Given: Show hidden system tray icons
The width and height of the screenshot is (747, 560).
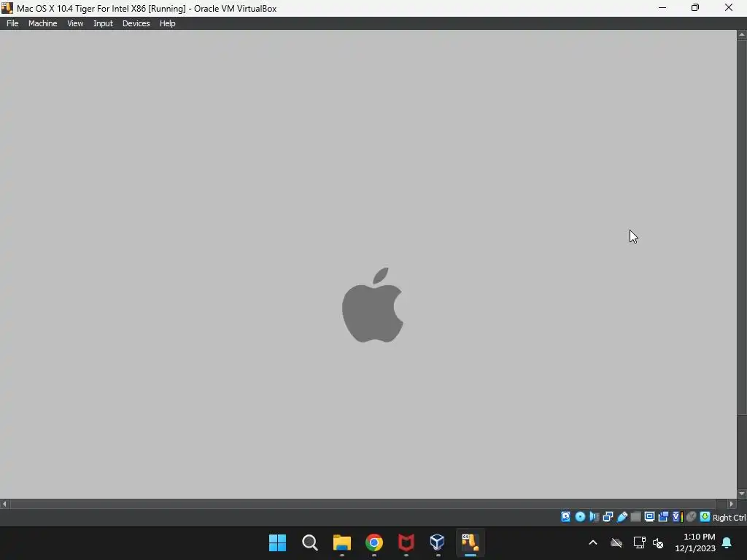Looking at the screenshot, I should [593, 542].
